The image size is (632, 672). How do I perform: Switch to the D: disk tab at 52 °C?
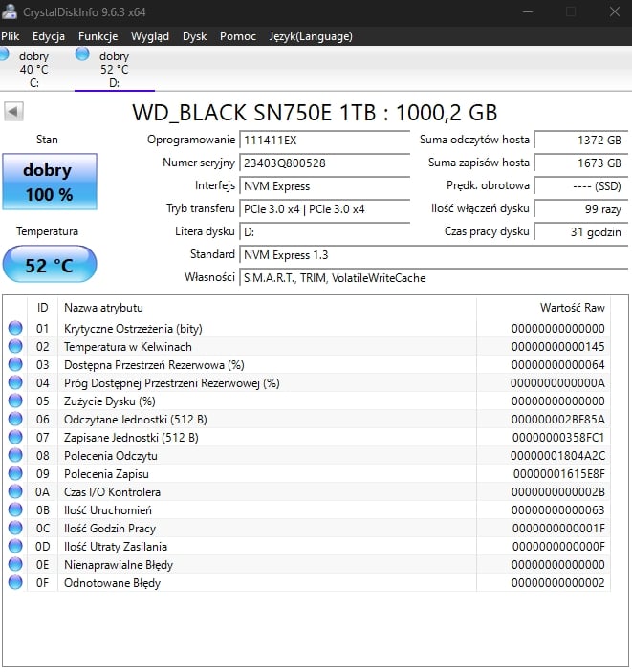coord(113,70)
